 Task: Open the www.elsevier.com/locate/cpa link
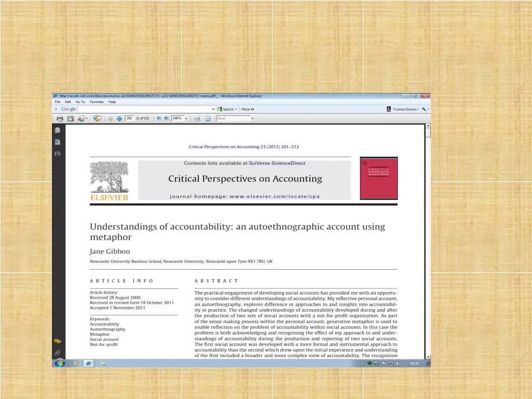(274, 196)
